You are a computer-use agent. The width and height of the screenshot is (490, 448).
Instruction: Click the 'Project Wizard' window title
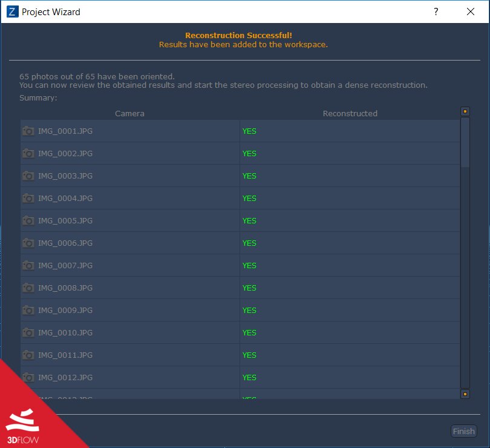tap(51, 12)
